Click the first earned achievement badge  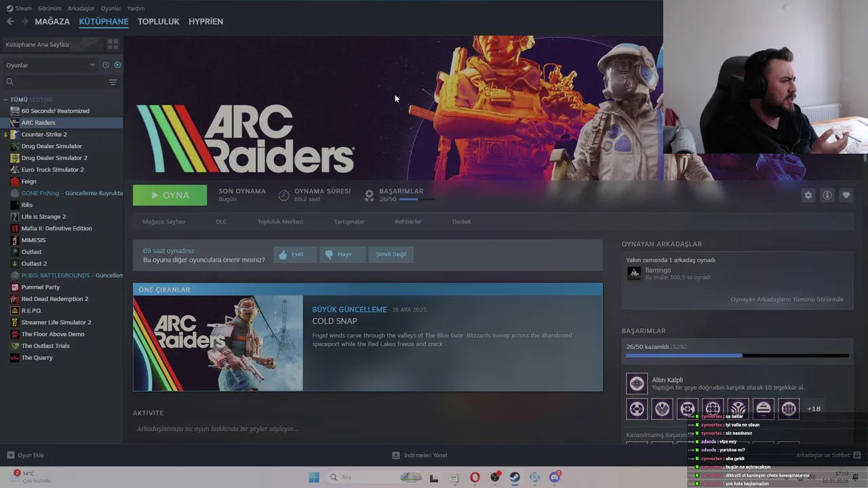click(637, 409)
